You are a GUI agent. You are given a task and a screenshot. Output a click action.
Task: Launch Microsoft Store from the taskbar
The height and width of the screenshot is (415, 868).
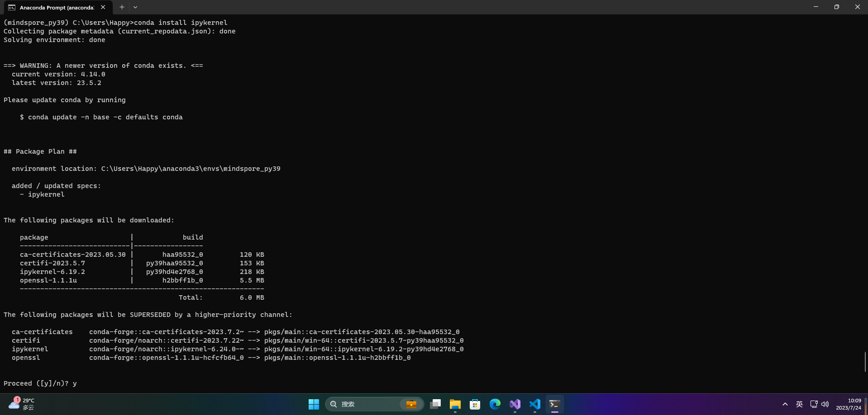tap(475, 404)
